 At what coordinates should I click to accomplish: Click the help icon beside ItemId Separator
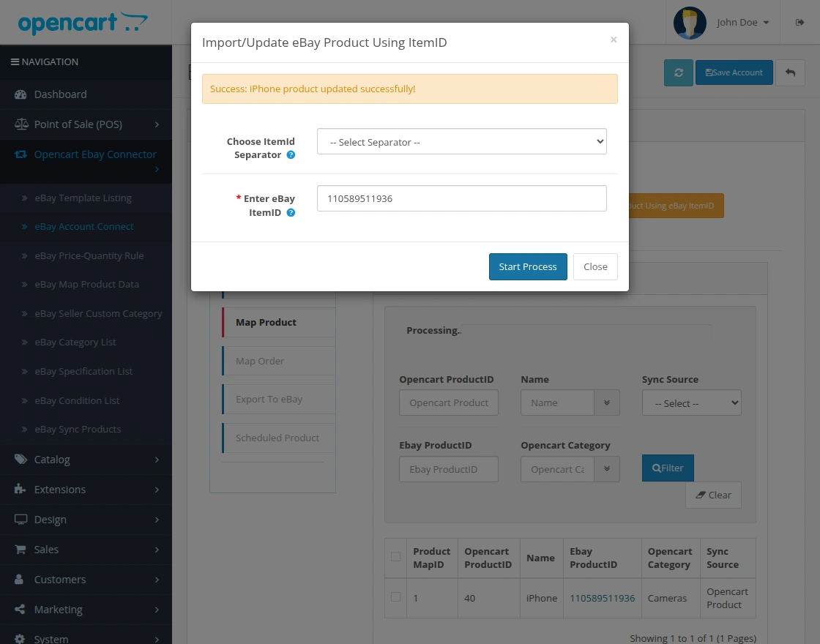click(x=291, y=154)
